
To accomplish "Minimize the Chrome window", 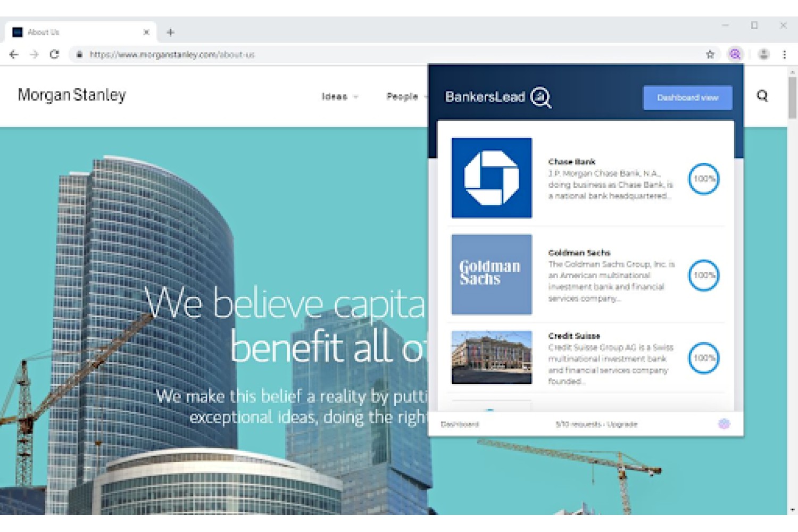I will coord(725,25).
